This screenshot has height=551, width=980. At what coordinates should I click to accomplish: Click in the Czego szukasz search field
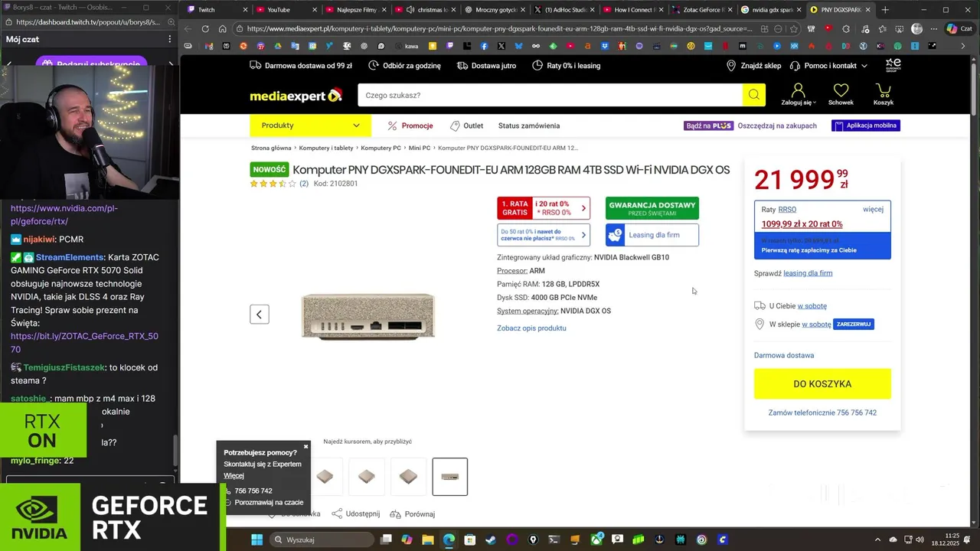coord(550,95)
